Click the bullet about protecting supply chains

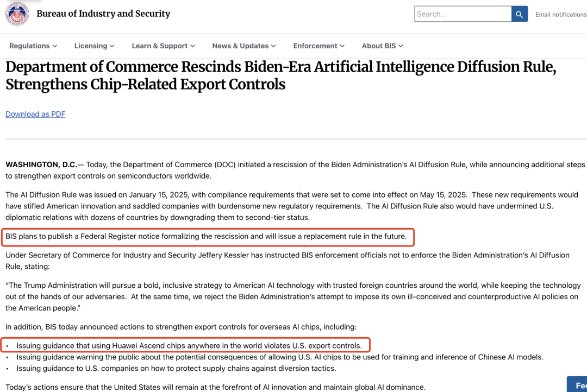tap(176, 369)
